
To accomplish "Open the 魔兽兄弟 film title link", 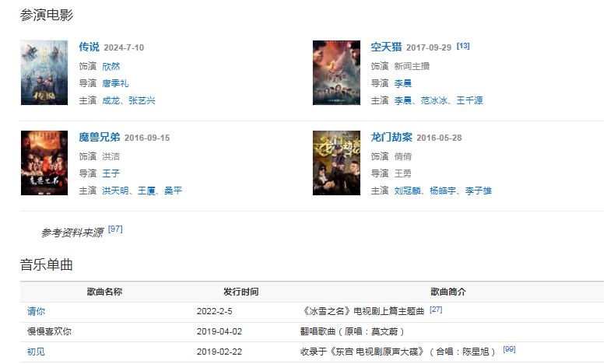I will [x=99, y=138].
